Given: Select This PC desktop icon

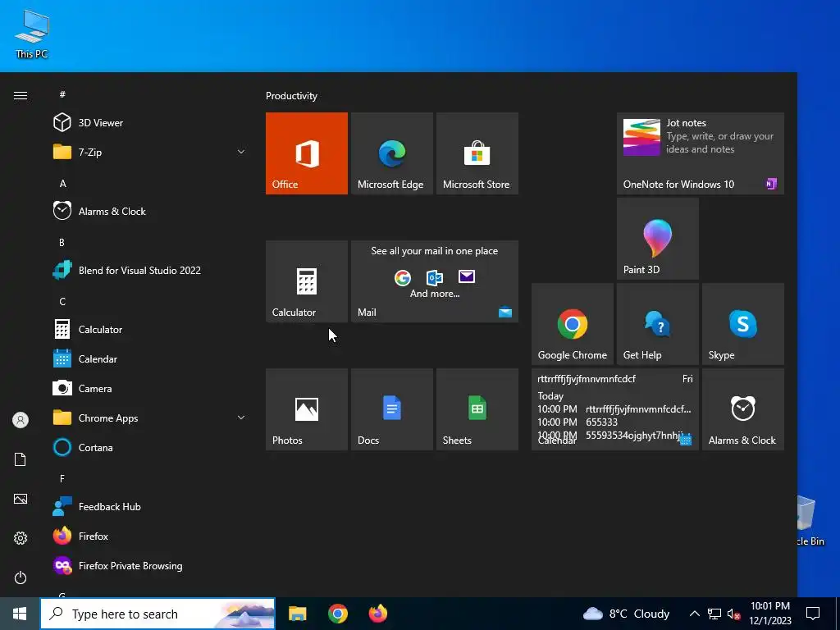Looking at the screenshot, I should (x=32, y=34).
